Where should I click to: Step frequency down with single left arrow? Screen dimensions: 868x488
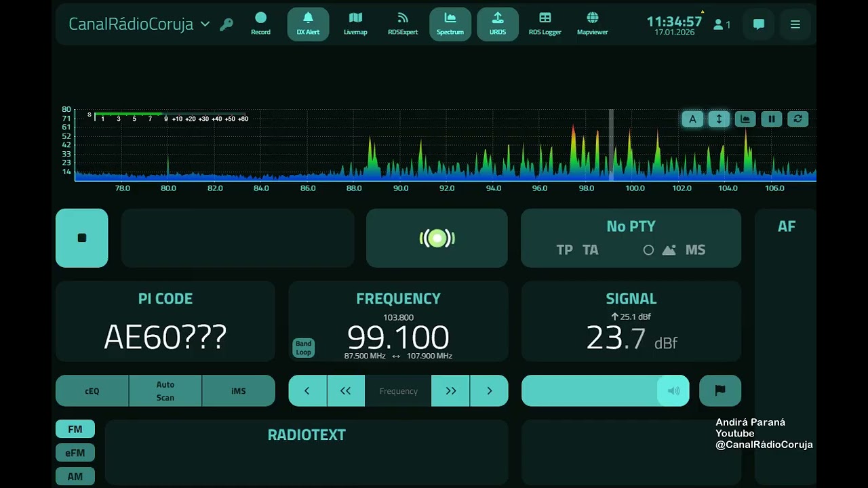click(307, 391)
